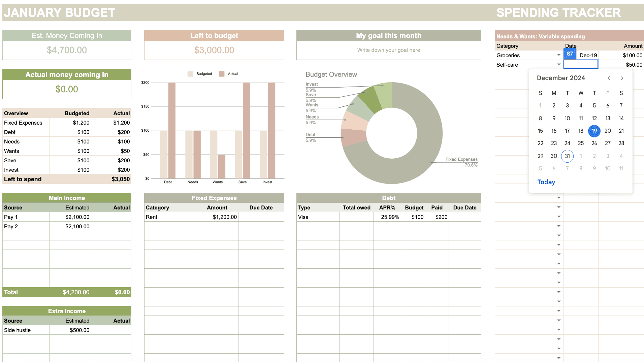
Task: Click the Budget Overview chart title
Action: [x=331, y=74]
